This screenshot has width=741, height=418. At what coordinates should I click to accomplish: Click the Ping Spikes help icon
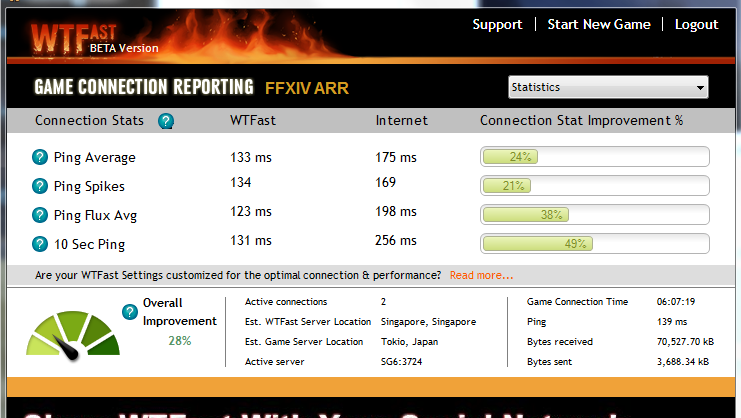tap(40, 186)
